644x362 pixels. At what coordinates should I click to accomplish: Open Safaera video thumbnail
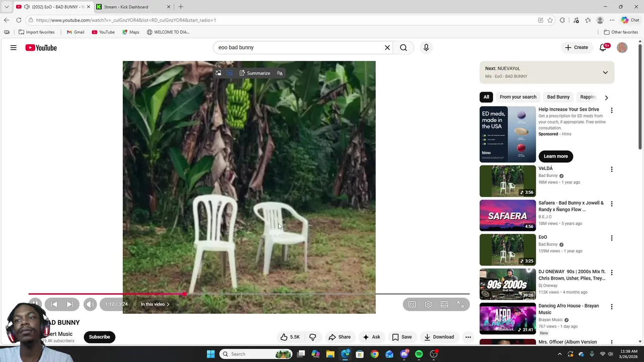click(508, 215)
